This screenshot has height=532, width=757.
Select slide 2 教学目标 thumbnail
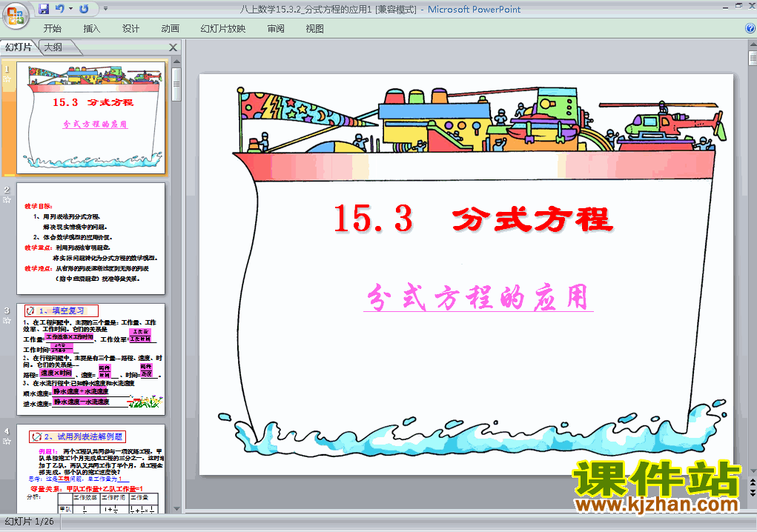click(90, 239)
